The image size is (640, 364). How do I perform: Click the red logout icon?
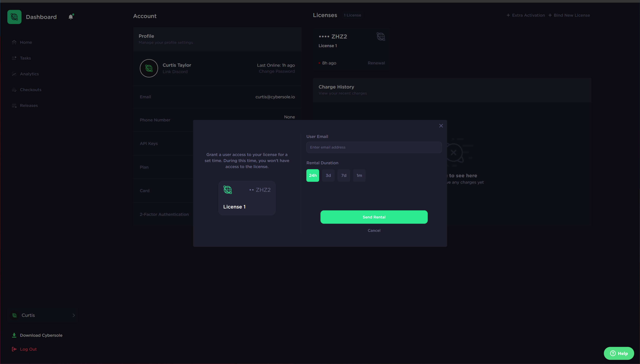point(14,349)
